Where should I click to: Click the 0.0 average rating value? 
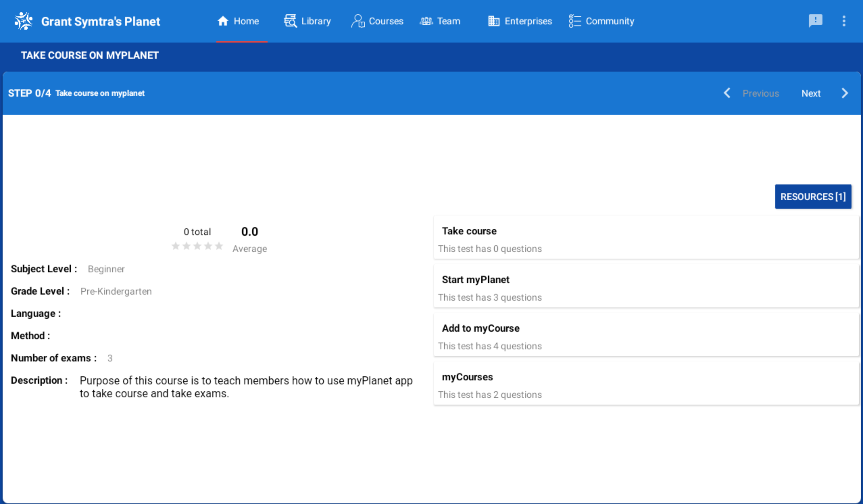tap(250, 231)
